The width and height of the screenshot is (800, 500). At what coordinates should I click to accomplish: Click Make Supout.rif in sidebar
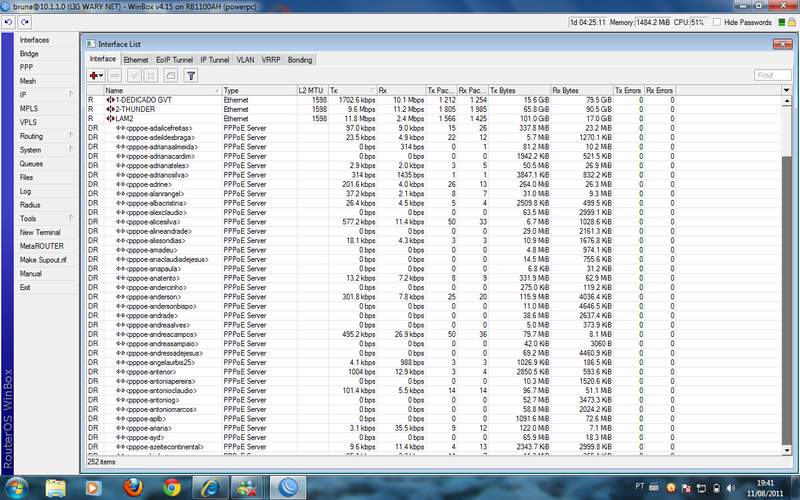[x=43, y=260]
